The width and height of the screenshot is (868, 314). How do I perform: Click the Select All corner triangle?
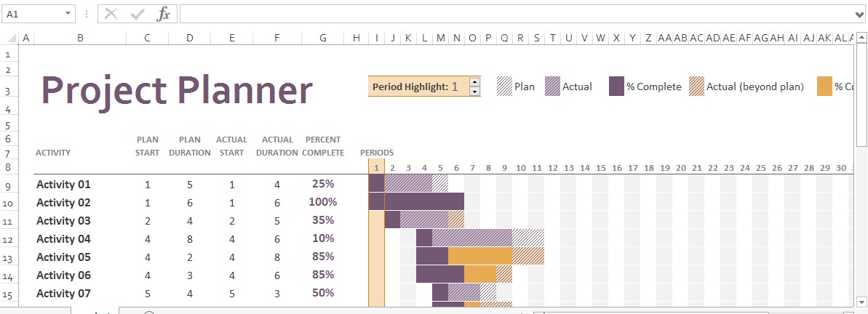pyautogui.click(x=11, y=38)
